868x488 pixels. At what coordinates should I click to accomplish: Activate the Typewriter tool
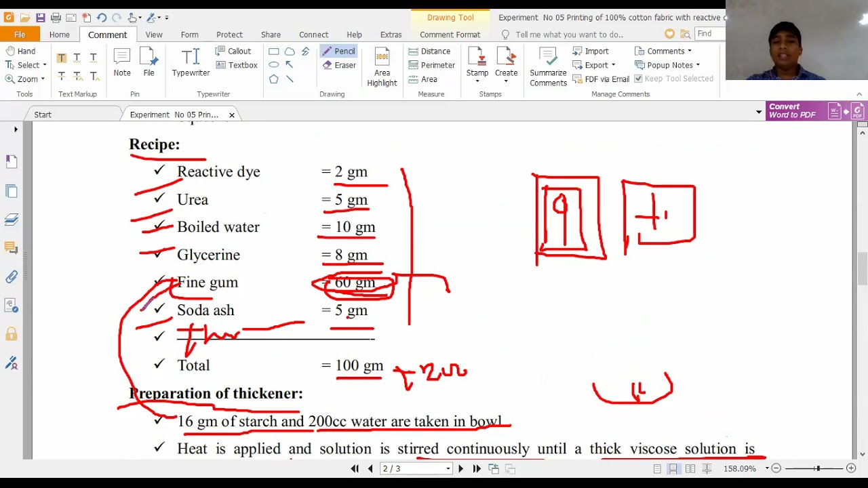coord(191,62)
